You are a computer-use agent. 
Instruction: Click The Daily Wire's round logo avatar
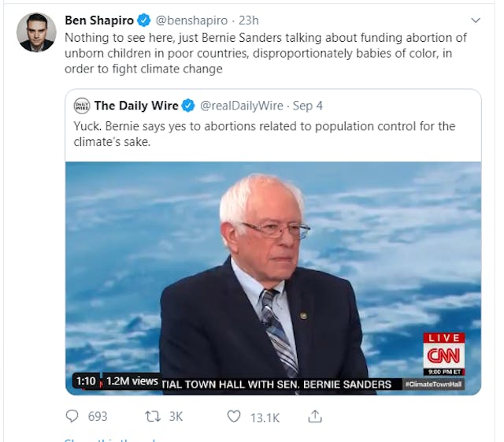[x=81, y=106]
